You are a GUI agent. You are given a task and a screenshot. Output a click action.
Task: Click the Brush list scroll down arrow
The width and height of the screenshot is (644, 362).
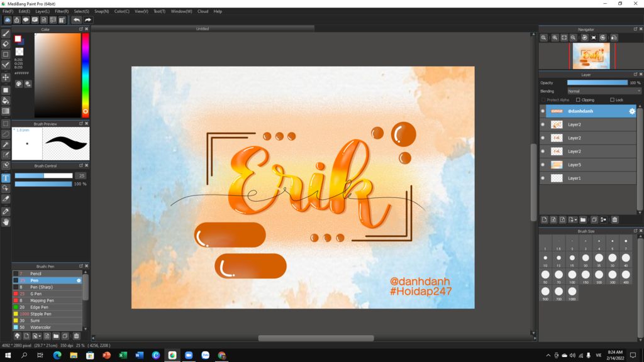coord(86,329)
